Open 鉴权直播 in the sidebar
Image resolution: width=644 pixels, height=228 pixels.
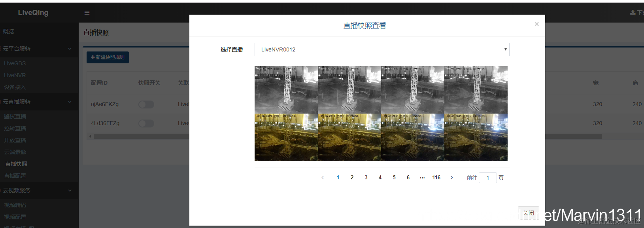pyautogui.click(x=15, y=116)
